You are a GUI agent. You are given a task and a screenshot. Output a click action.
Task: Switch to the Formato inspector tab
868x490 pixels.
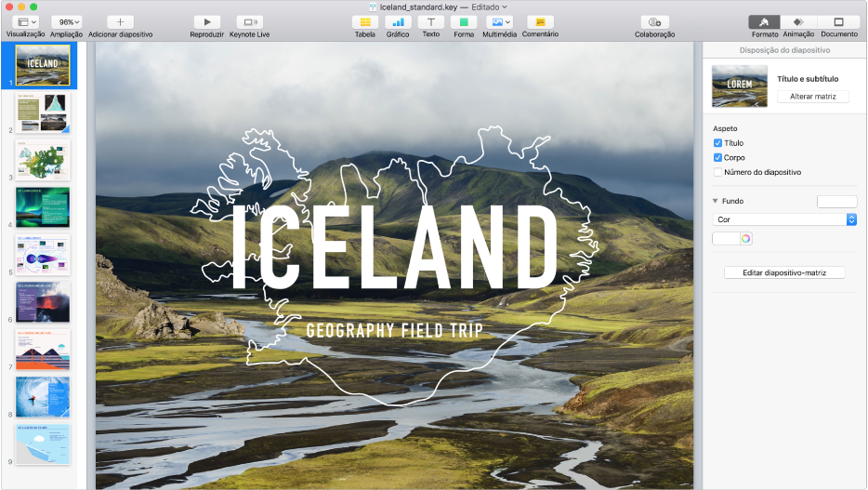pyautogui.click(x=765, y=22)
